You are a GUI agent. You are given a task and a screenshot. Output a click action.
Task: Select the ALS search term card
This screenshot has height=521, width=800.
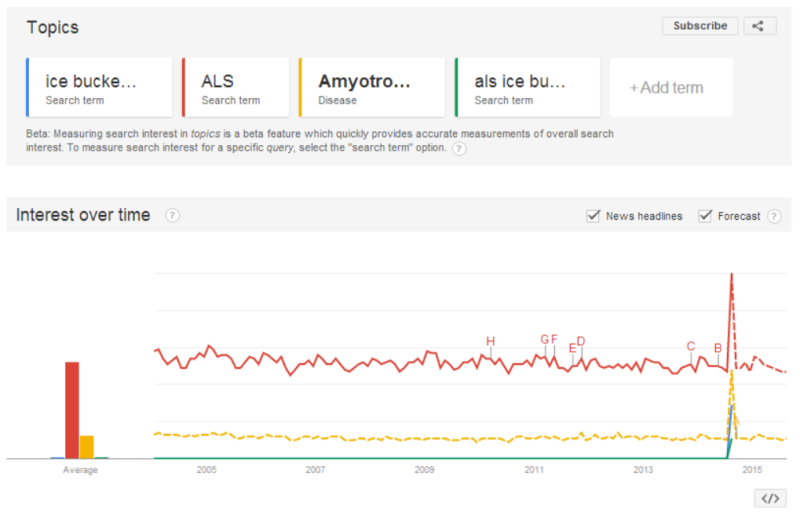click(x=236, y=88)
